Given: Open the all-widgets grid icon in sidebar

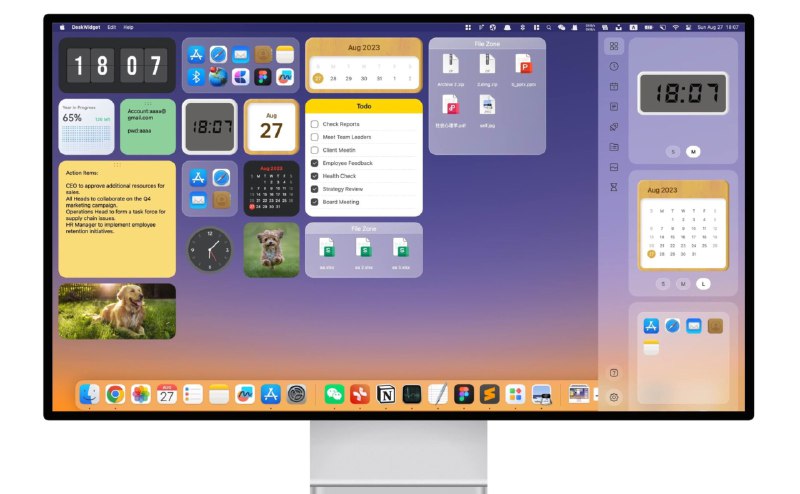Looking at the screenshot, I should [614, 46].
